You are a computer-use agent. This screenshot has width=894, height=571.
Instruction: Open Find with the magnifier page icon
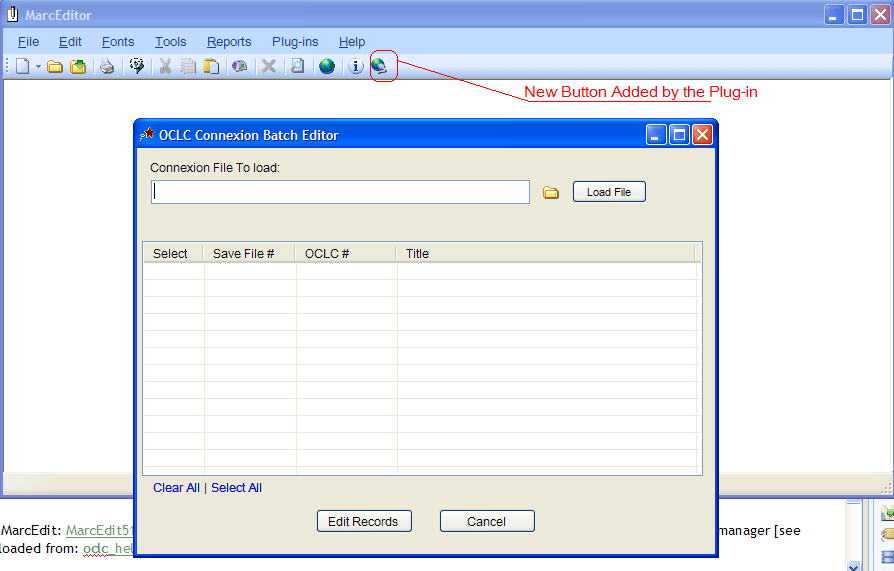[x=298, y=66]
